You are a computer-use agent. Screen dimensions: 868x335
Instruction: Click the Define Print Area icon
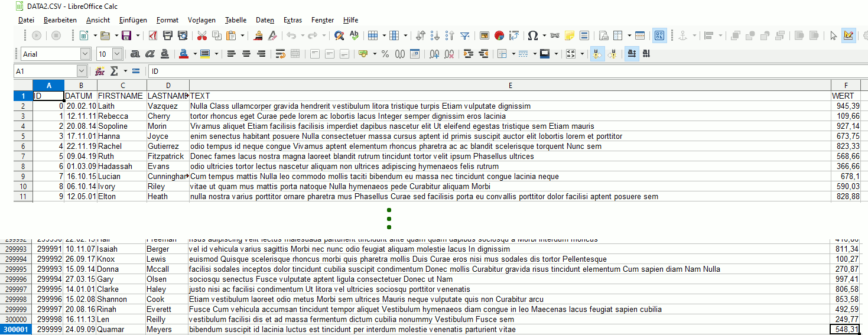click(604, 35)
